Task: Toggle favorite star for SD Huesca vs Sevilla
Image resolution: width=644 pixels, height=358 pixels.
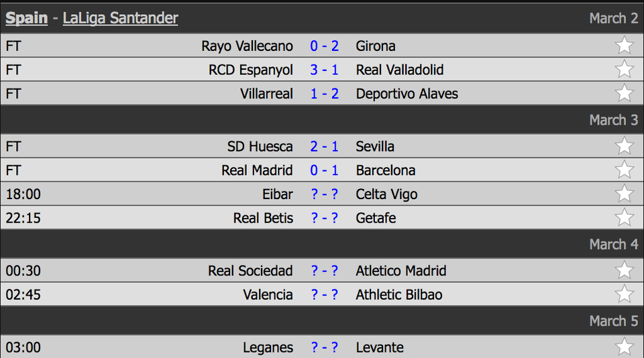Action: tap(624, 146)
